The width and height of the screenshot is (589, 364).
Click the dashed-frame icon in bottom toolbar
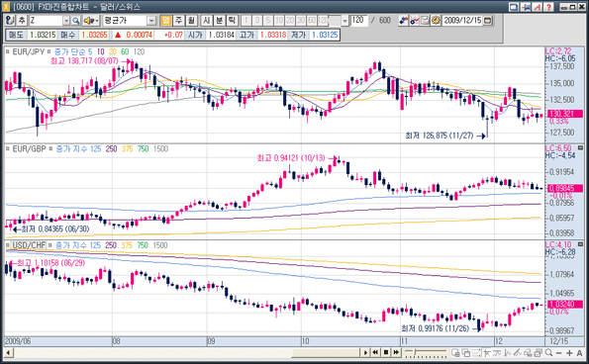(476, 353)
